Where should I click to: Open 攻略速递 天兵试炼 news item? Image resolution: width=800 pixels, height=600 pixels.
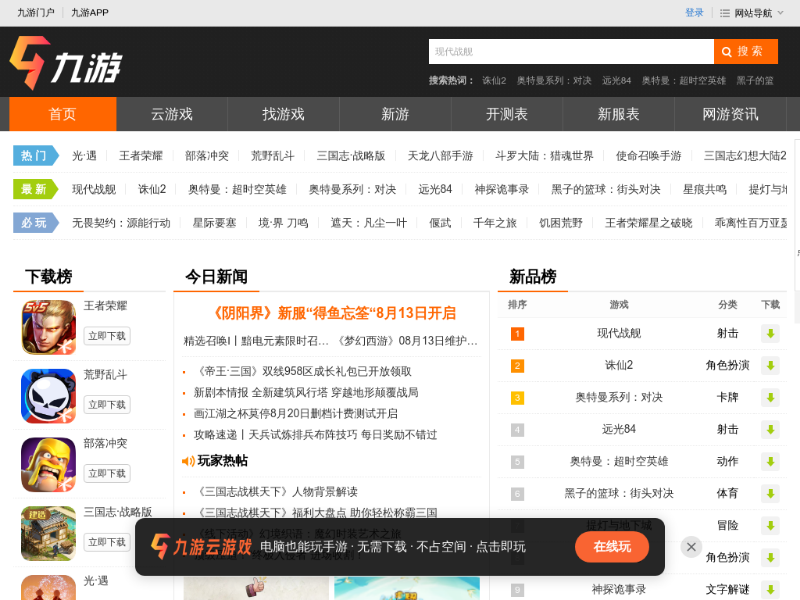click(x=315, y=435)
